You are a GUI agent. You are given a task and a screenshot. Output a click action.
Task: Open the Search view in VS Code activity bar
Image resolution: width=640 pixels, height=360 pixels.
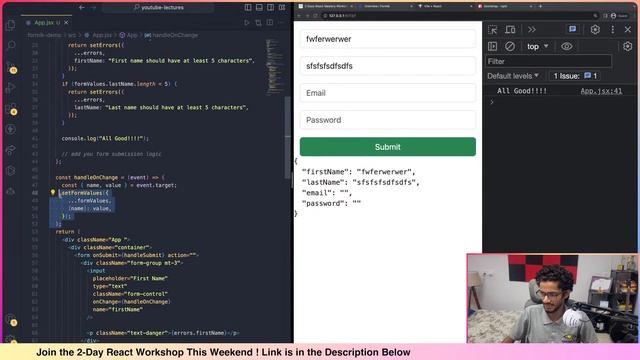click(11, 45)
